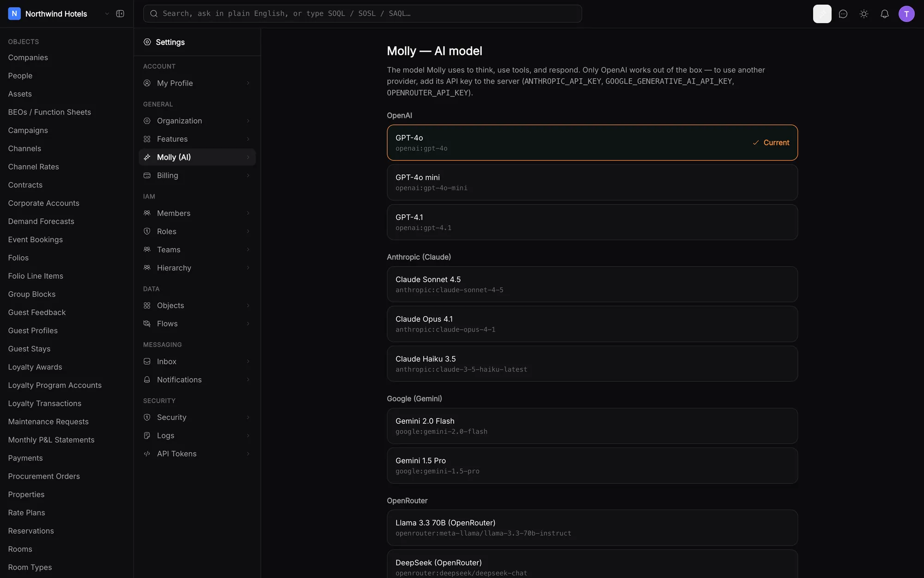Click the Features grid icon
This screenshot has width=924, height=578.
pos(147,139)
